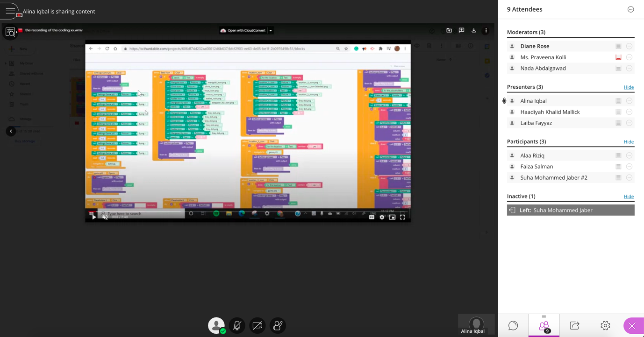Viewport: 644px width, 337px height.
Task: Open attendees panel more options
Action: point(630,9)
